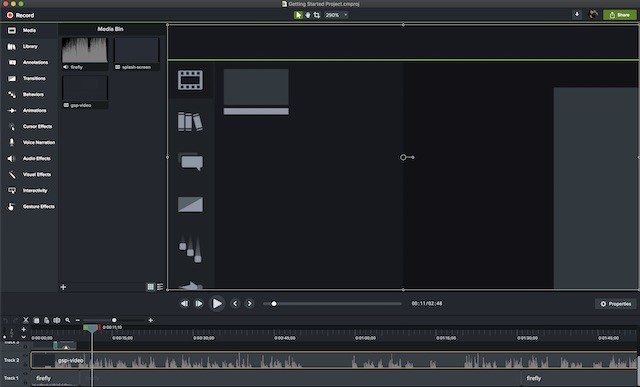Open Audio Effects in the sidebar
This screenshot has width=640, height=387.
pyautogui.click(x=29, y=158)
